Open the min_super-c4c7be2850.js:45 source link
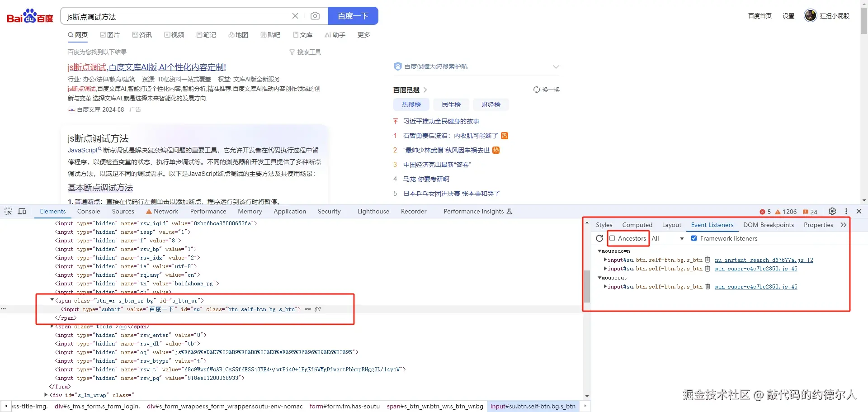868x412 pixels. [x=756, y=269]
